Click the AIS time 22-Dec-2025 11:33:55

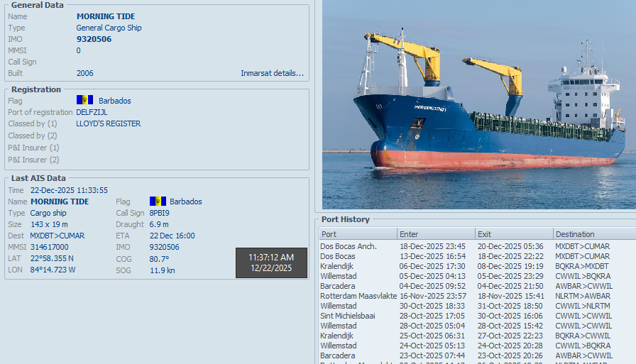(69, 190)
